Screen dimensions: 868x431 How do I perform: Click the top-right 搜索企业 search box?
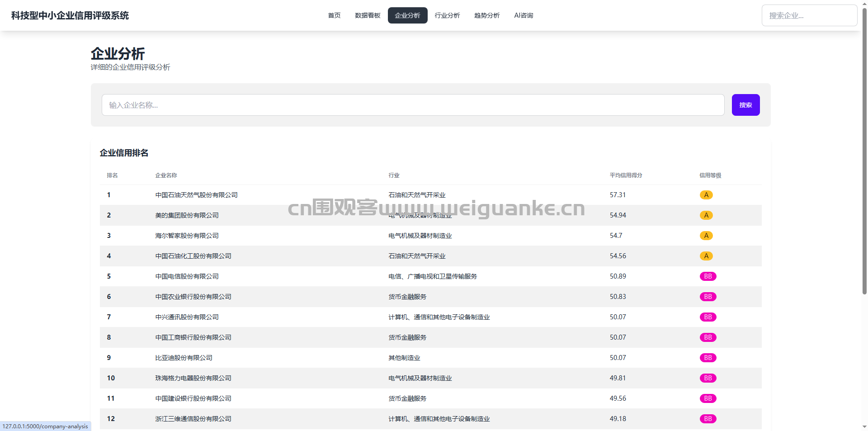809,15
